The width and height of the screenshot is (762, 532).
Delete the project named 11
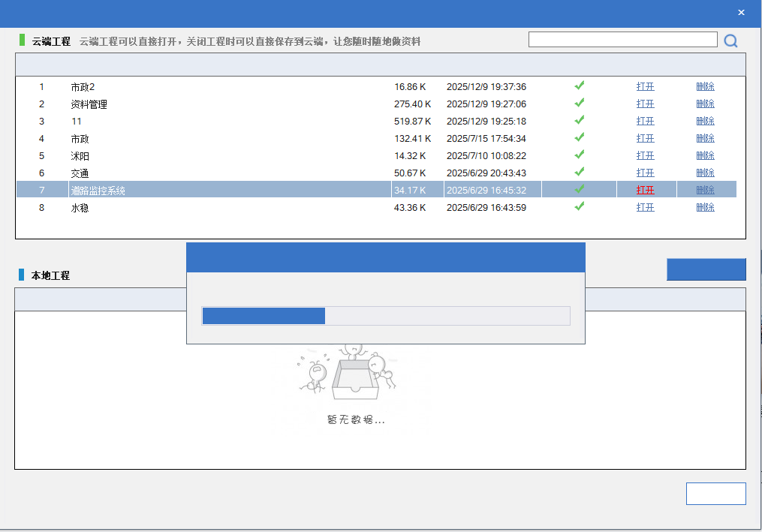[x=705, y=121]
